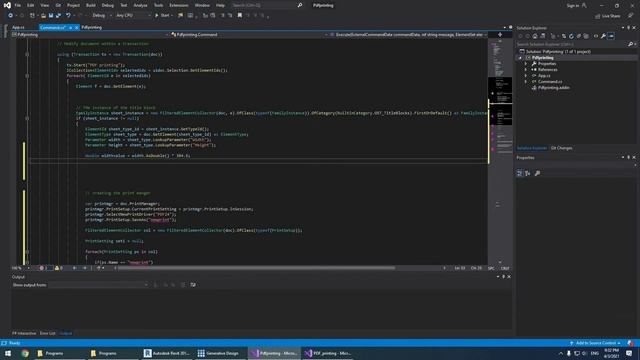Click the Refresh icon in Solution Explorer
This screenshot has width=640, height=360.
pyautogui.click(x=571, y=36)
